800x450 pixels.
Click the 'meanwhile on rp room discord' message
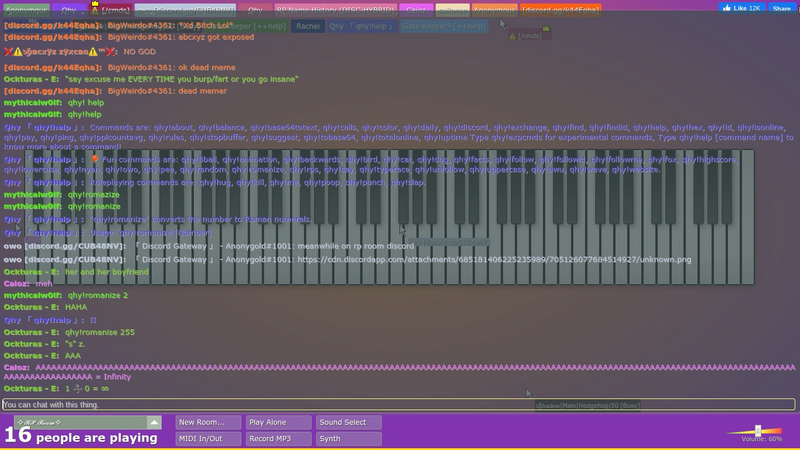coord(356,246)
